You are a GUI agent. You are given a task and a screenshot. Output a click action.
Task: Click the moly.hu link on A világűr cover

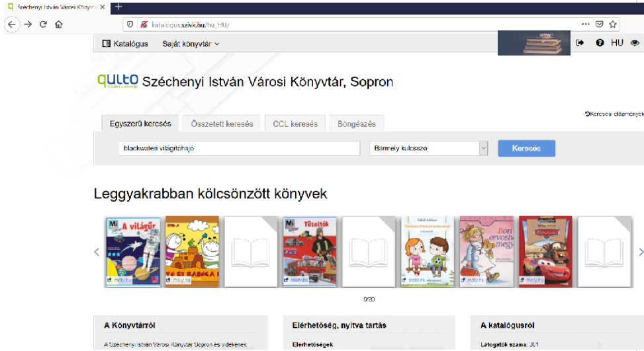[120, 280]
